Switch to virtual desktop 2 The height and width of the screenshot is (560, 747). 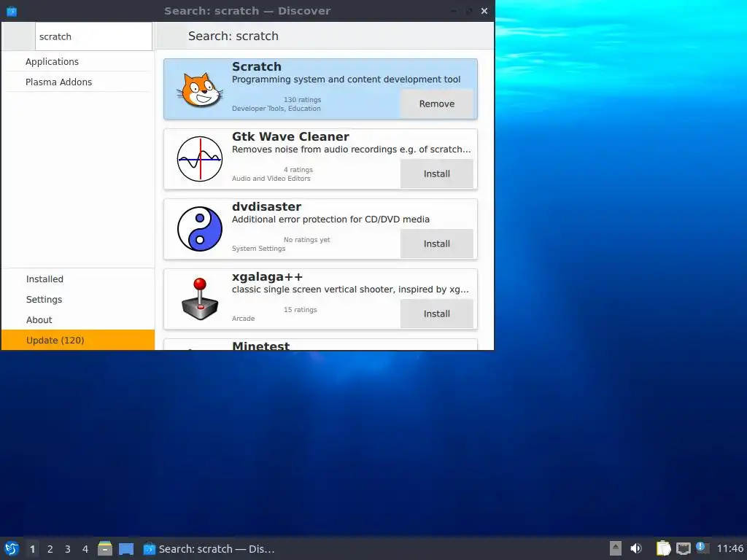click(x=50, y=549)
